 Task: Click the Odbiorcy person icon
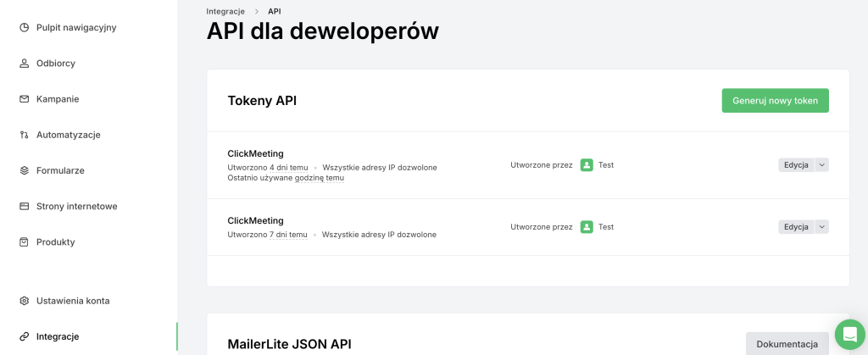(x=25, y=64)
